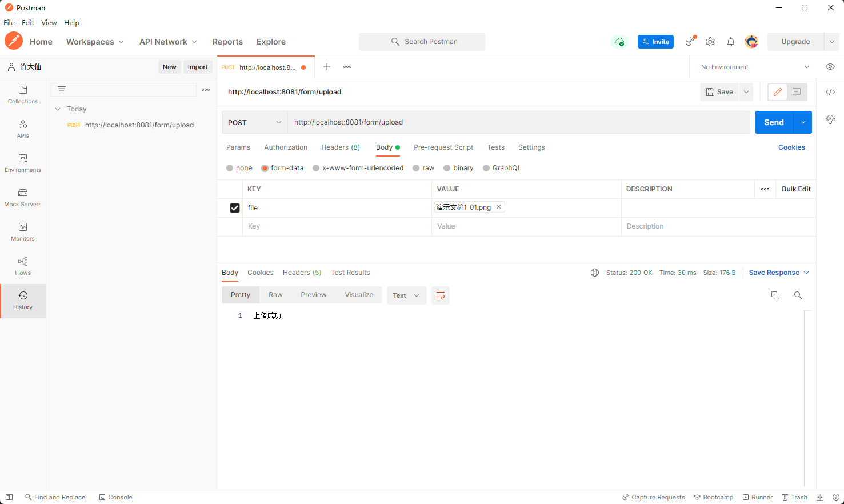Open the notifications bell icon

tap(731, 42)
